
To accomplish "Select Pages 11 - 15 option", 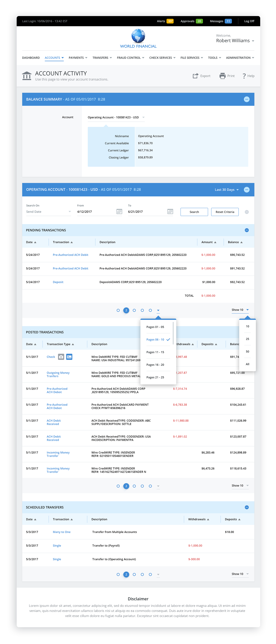I will [155, 352].
